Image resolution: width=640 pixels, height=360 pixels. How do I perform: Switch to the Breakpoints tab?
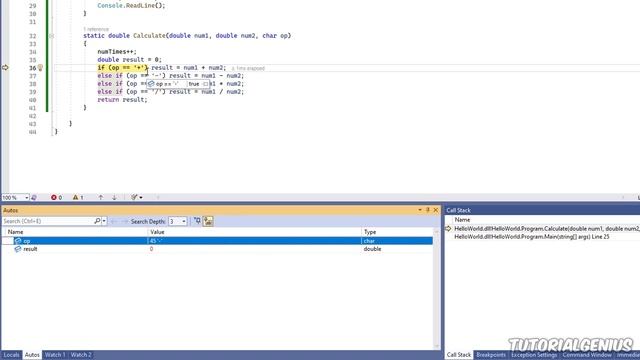tap(491, 355)
